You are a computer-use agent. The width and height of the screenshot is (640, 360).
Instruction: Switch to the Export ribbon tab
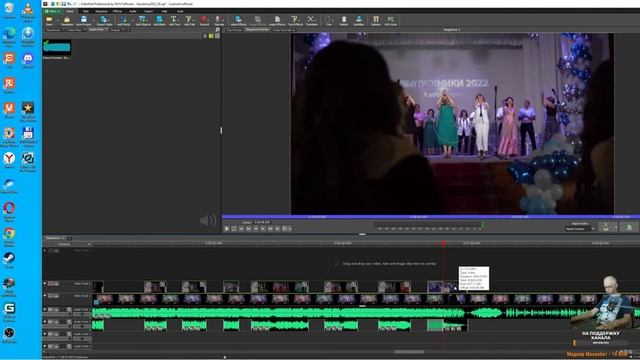pos(149,11)
